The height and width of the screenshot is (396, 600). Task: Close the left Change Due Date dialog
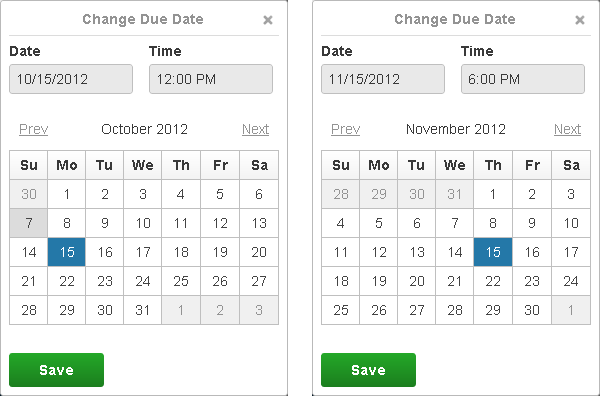(268, 20)
